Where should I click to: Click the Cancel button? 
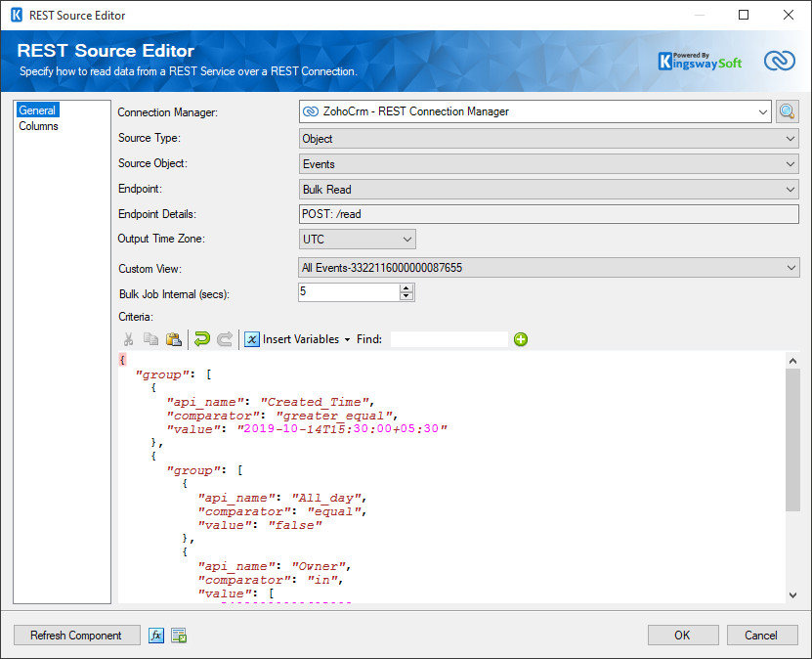762,636
